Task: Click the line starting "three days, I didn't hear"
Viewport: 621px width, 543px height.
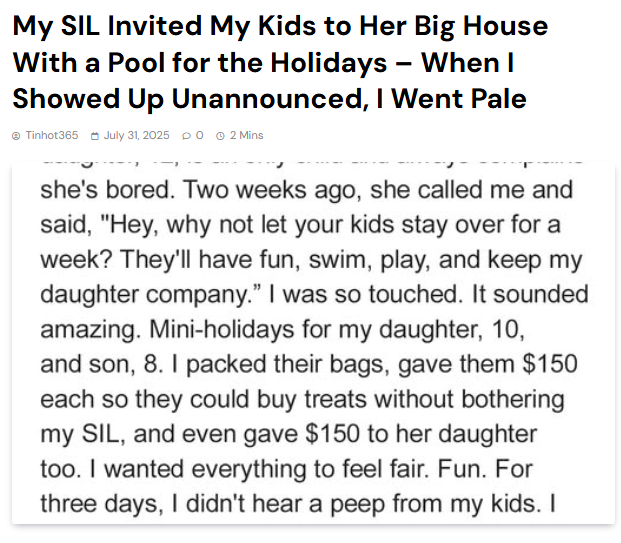Action: [298, 503]
